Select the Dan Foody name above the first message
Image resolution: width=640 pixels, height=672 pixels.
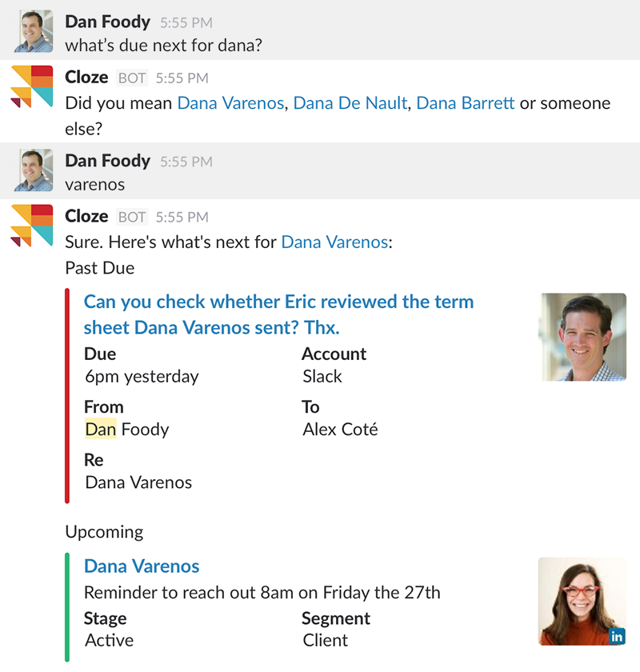(x=107, y=22)
